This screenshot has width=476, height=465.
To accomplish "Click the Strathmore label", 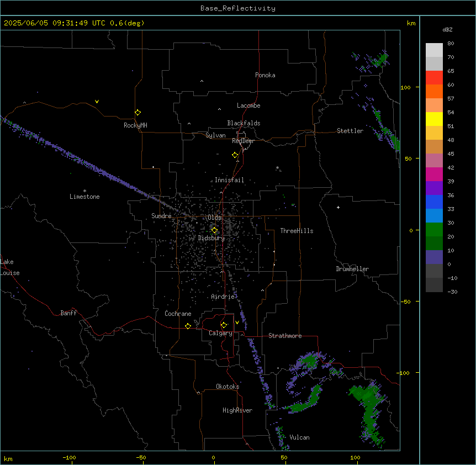I will click(285, 336).
